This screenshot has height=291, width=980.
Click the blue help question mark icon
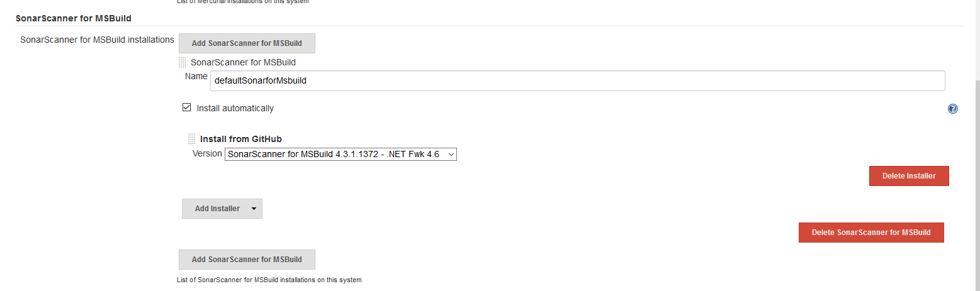(952, 109)
